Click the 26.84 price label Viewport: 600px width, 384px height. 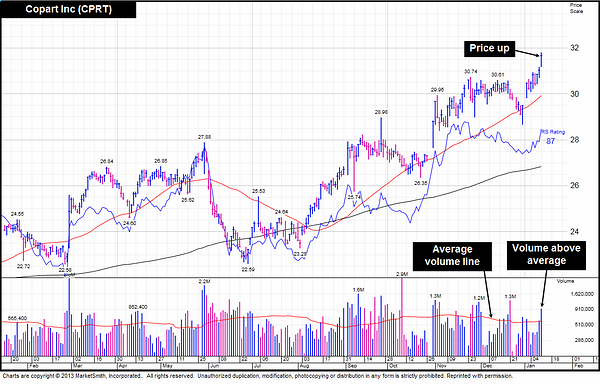[107, 161]
